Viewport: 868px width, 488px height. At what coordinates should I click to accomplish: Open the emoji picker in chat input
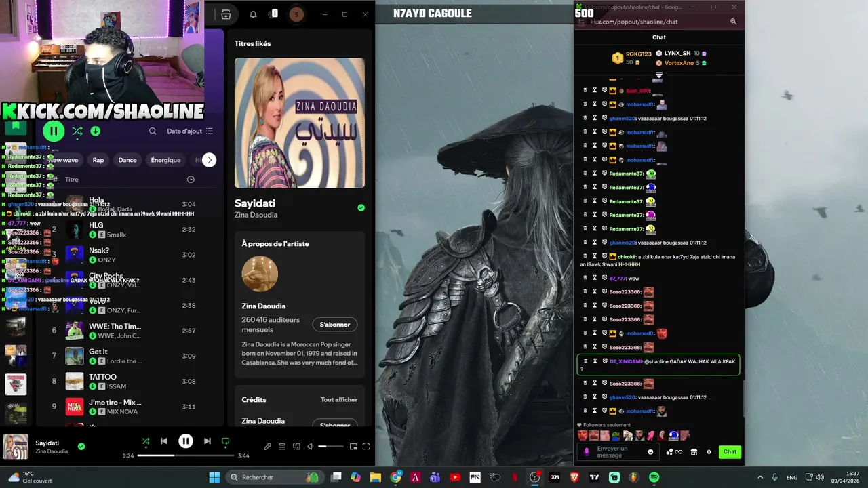pyautogui.click(x=651, y=452)
